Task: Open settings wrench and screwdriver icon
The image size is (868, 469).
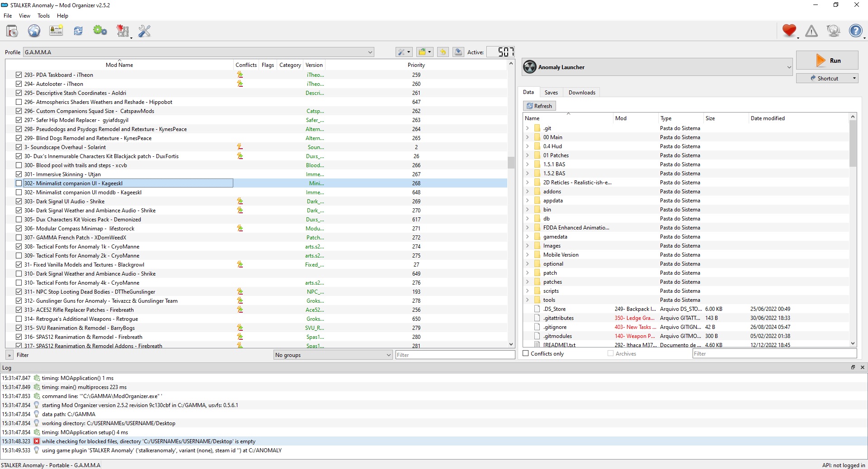Action: 145,31
